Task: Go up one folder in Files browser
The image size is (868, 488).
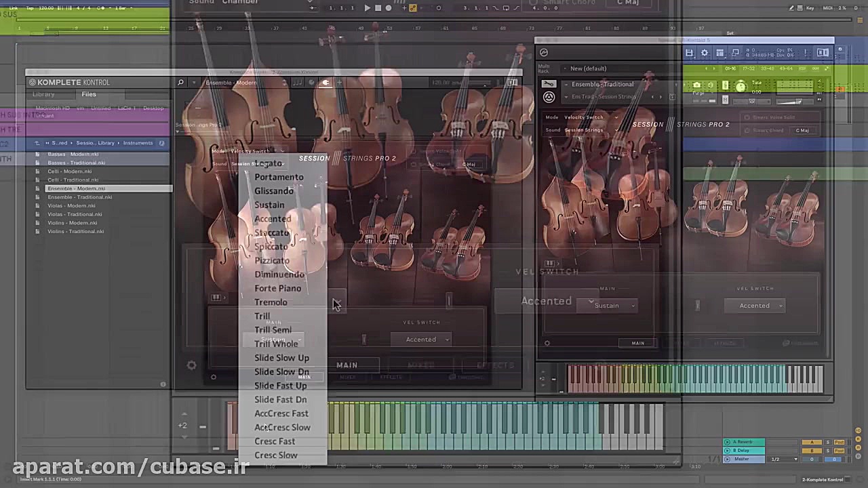Action: point(37,143)
